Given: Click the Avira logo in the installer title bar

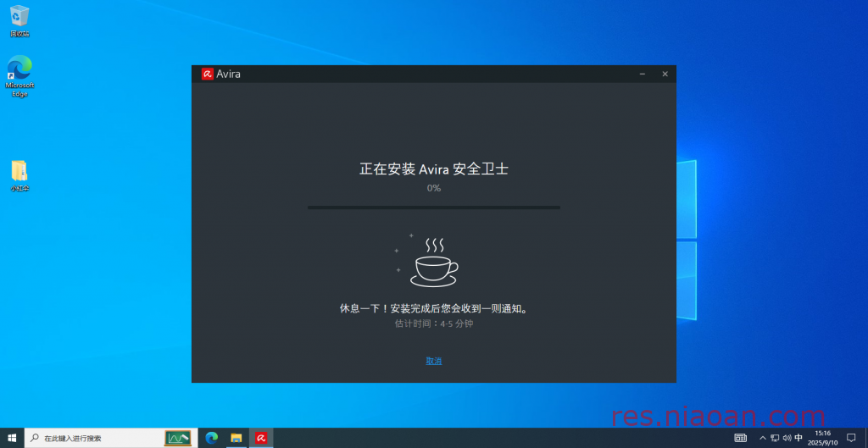Looking at the screenshot, I should click(x=208, y=74).
